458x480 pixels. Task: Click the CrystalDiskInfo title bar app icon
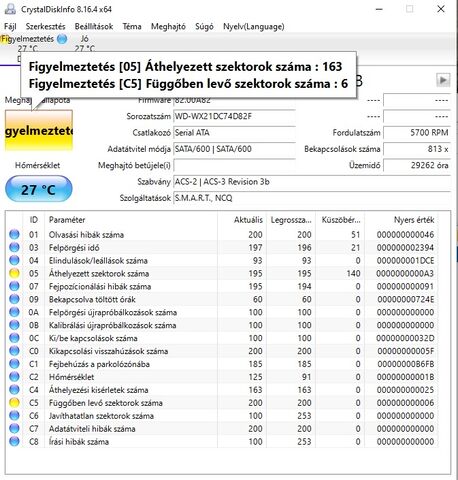pos(10,9)
